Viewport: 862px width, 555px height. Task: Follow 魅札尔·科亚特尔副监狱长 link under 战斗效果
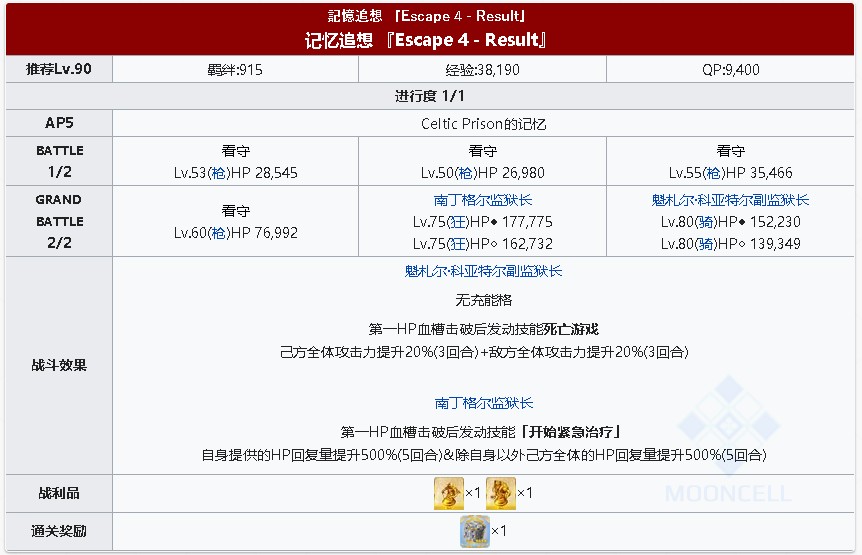click(484, 271)
